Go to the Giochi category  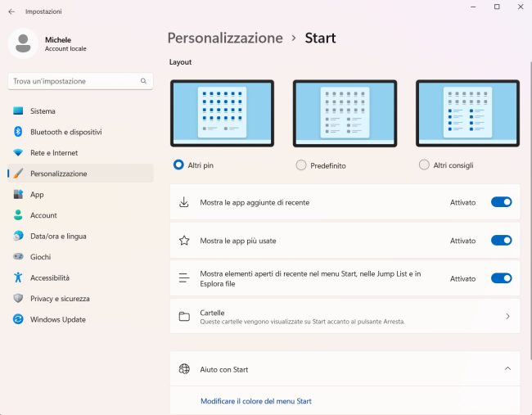click(80, 257)
